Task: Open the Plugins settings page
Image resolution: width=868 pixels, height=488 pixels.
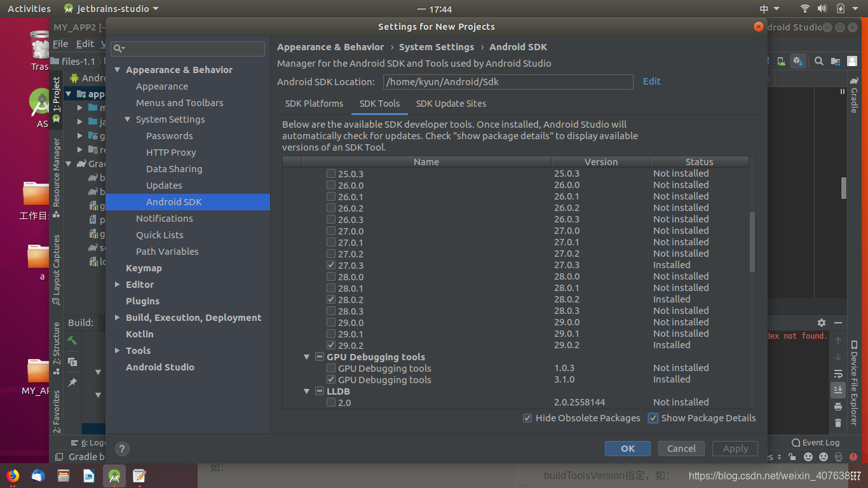Action: click(142, 301)
